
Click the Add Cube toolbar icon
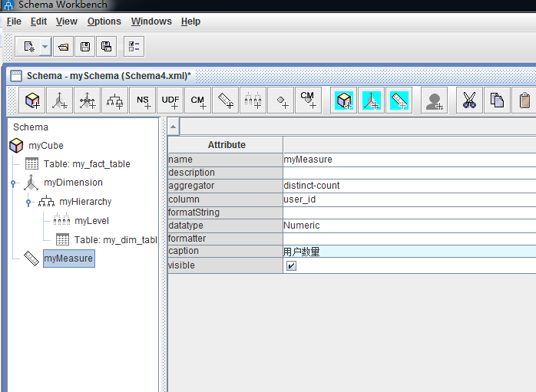point(32,100)
